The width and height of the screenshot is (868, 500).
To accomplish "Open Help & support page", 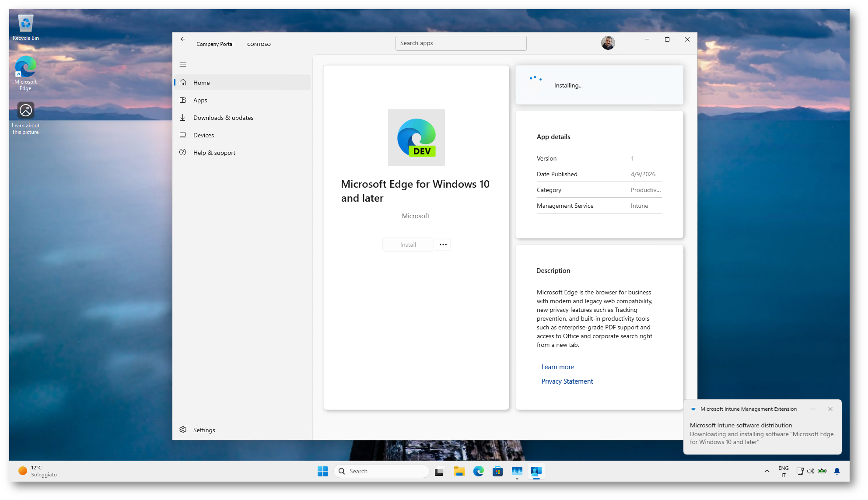I will click(214, 153).
